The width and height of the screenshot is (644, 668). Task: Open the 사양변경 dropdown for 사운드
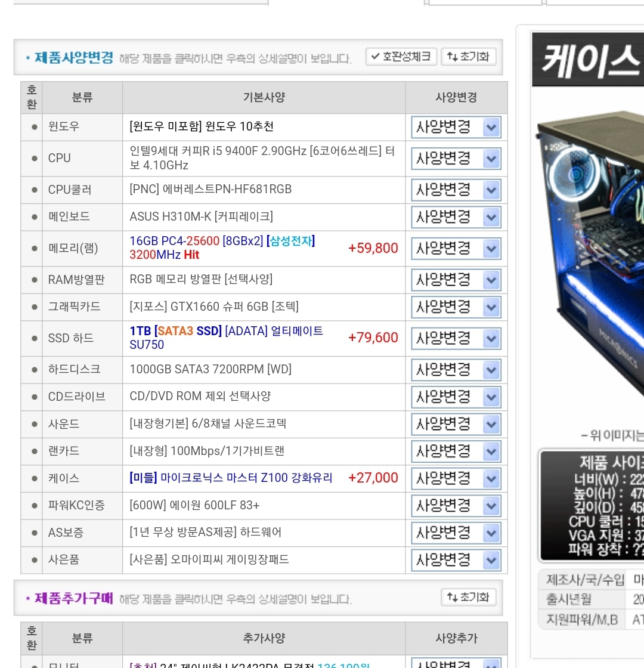pos(456,424)
